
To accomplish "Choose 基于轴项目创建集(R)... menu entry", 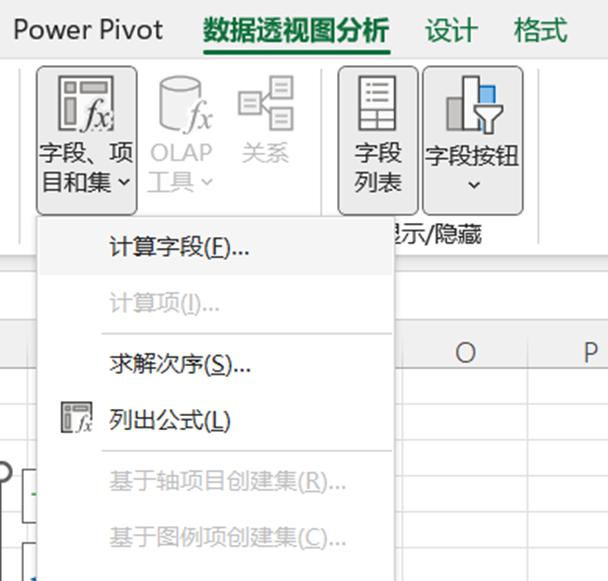I will pyautogui.click(x=216, y=482).
